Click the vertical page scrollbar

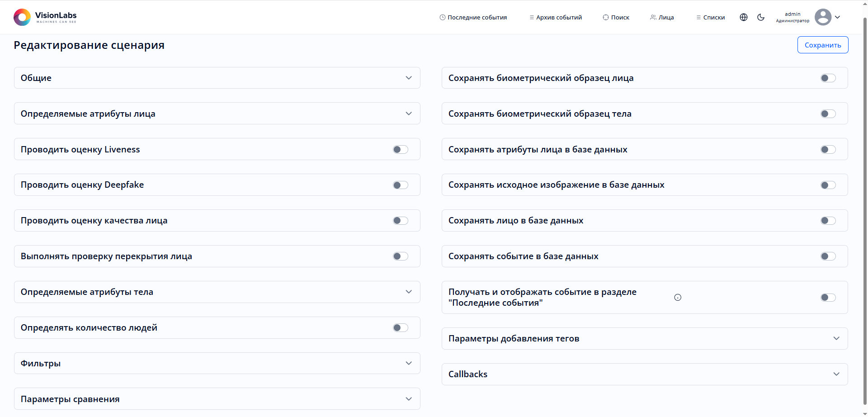pos(865,208)
